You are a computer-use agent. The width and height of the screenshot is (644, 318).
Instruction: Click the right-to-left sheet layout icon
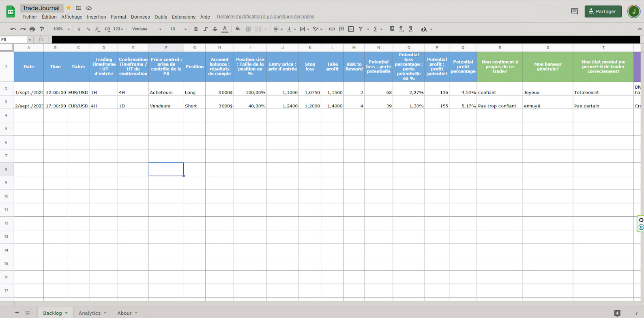tap(392, 29)
